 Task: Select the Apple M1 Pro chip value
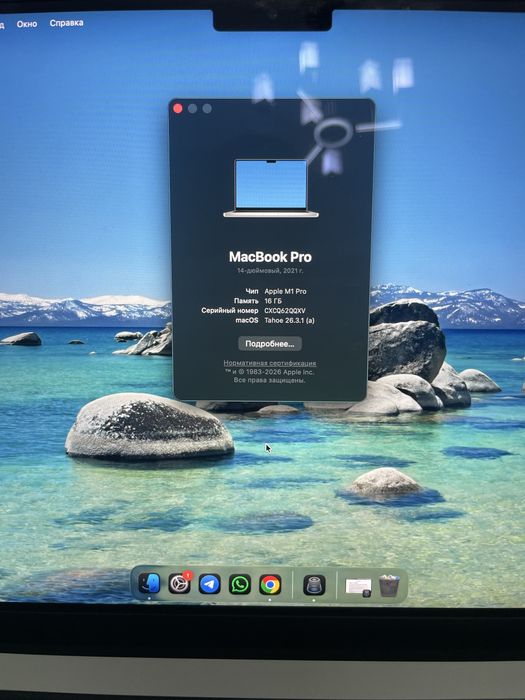click(x=285, y=291)
